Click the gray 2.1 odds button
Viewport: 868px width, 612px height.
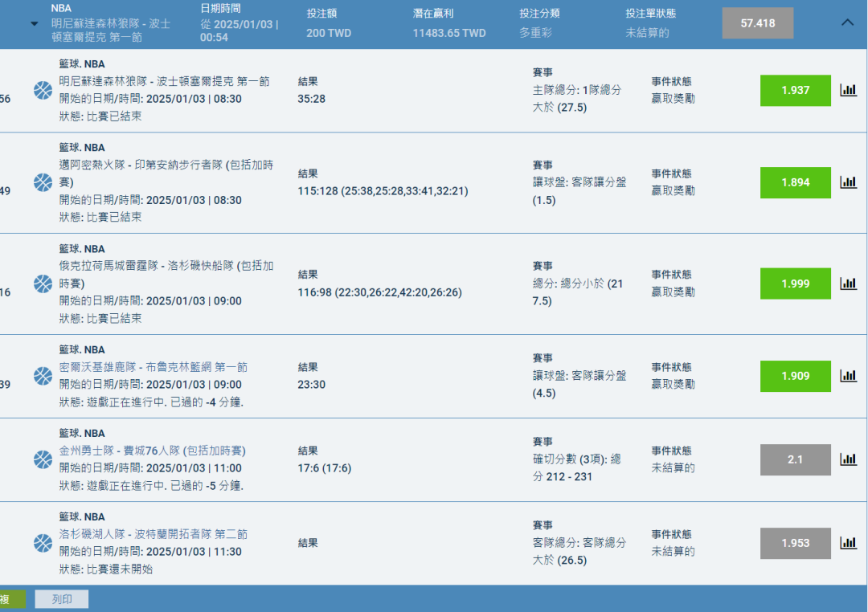795,460
